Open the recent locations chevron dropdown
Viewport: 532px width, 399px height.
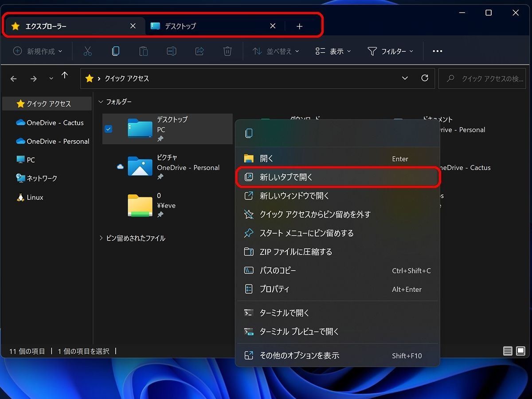tap(51, 78)
